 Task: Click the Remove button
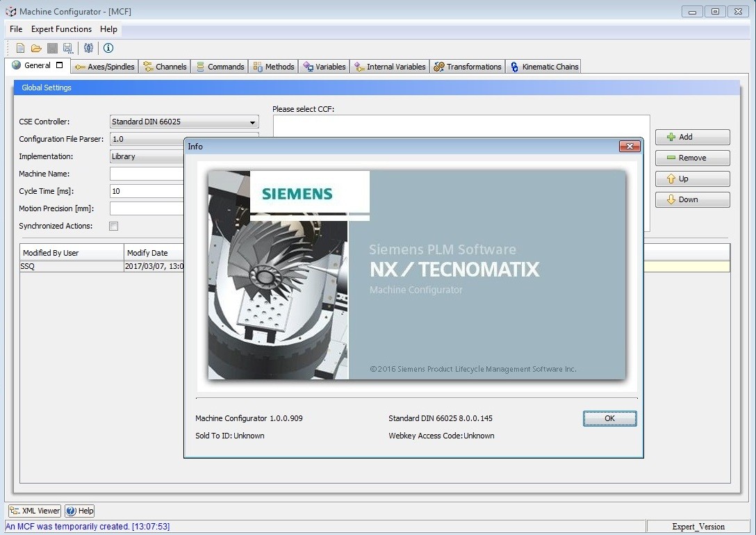[692, 158]
